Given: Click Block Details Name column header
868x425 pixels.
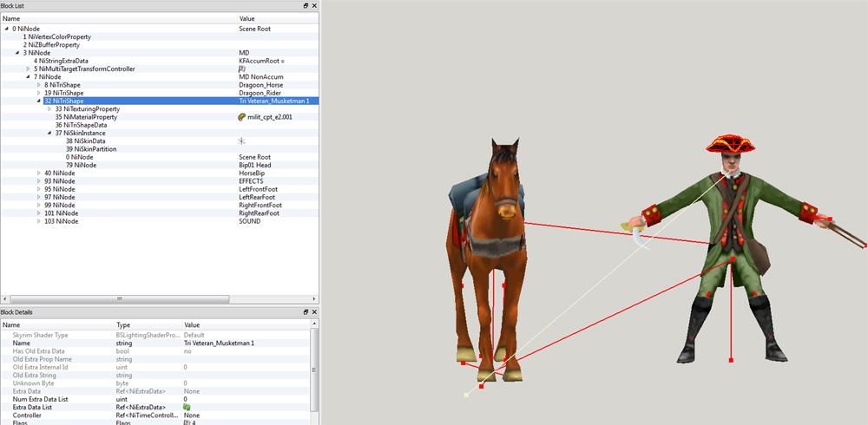Looking at the screenshot, I should [57, 325].
